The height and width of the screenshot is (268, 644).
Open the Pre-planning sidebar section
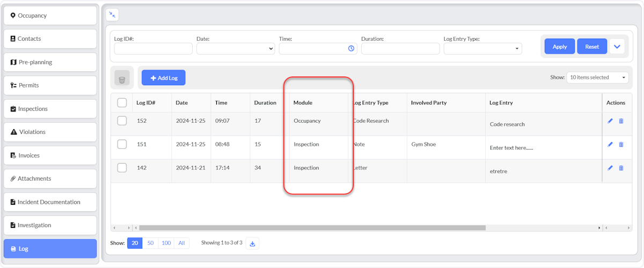pos(50,62)
